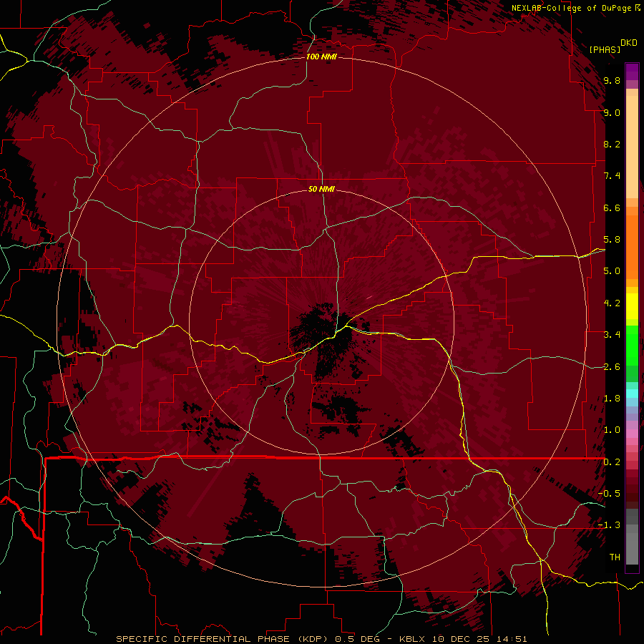This screenshot has height=644, width=644.
Task: Click the 14:51 timestamp text
Action: 510,639
